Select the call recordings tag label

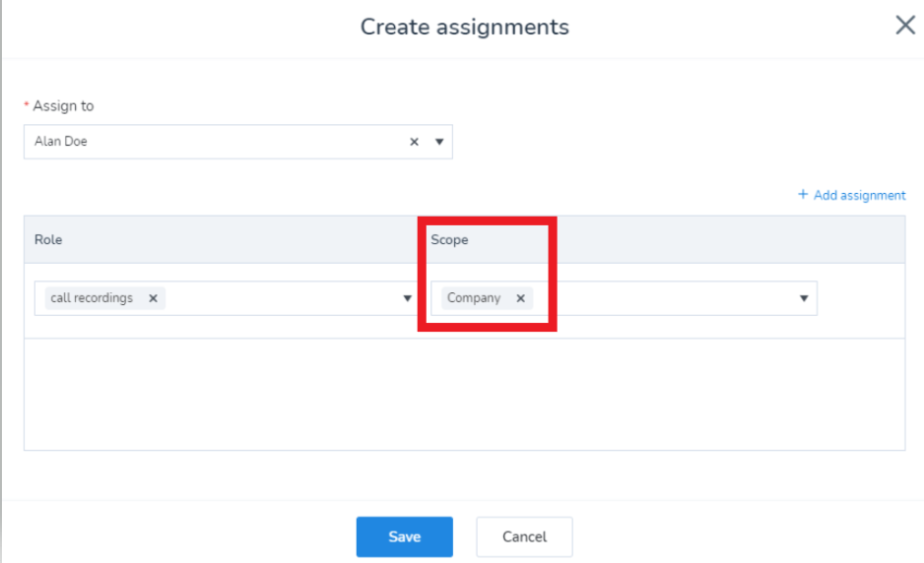[92, 298]
